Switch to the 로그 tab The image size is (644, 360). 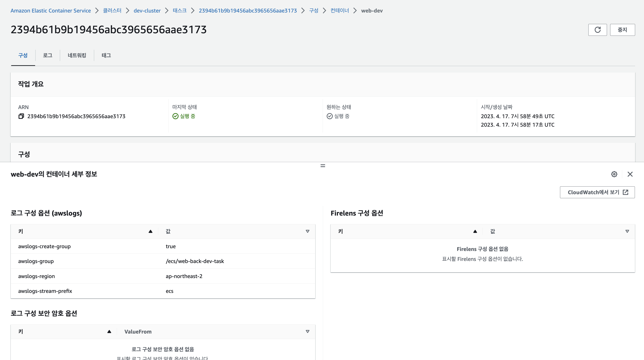coord(48,55)
